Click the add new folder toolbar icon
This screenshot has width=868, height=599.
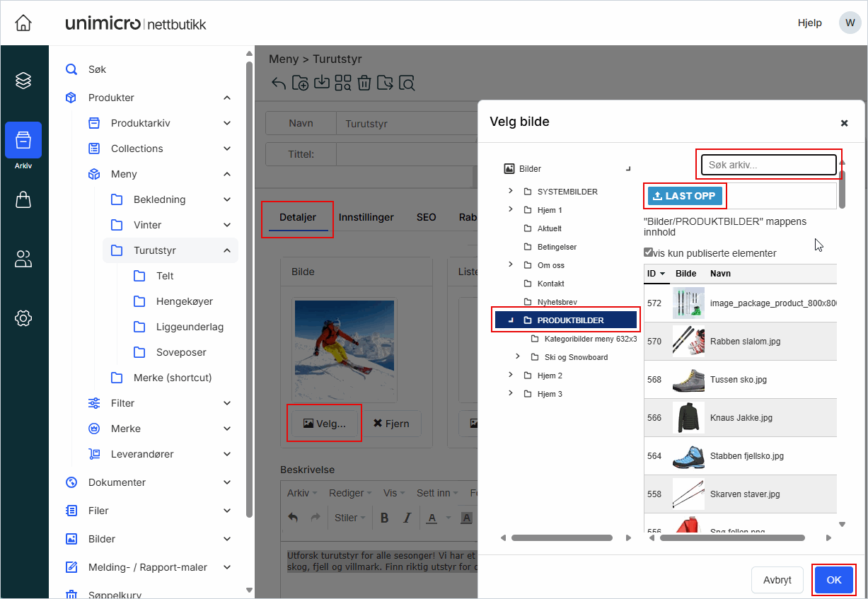tap(300, 83)
